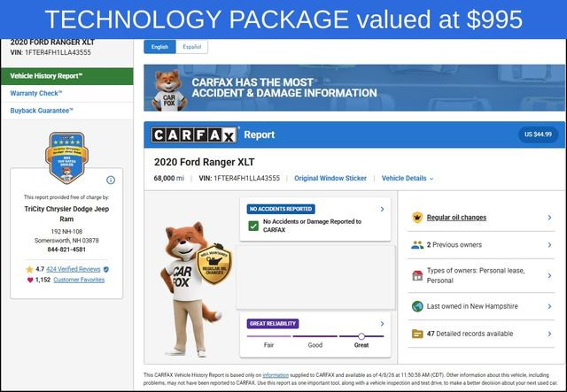The image size is (567, 392).
Task: Click the Car Fox mascot in banner
Action: [168, 90]
